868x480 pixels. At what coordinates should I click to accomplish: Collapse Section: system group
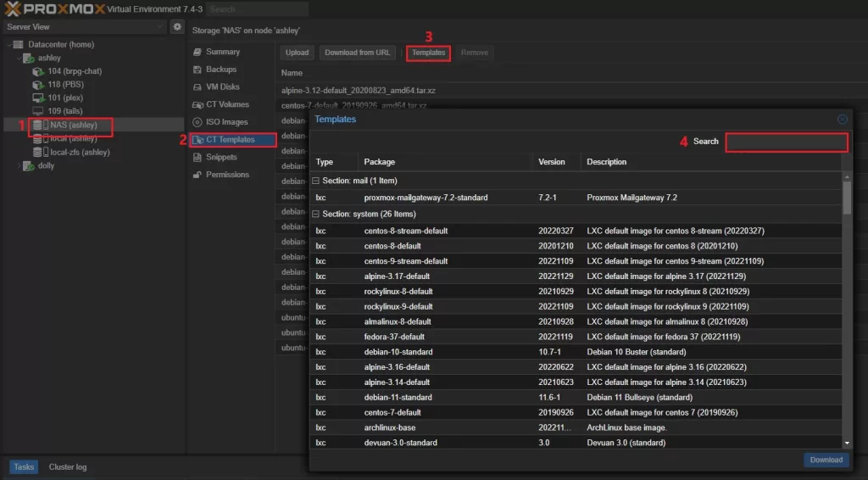[x=315, y=214]
